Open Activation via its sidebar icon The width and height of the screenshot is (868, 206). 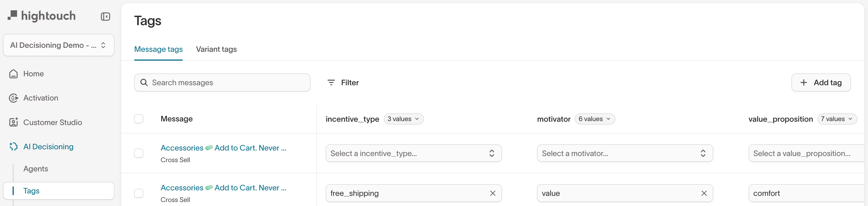coord(13,98)
